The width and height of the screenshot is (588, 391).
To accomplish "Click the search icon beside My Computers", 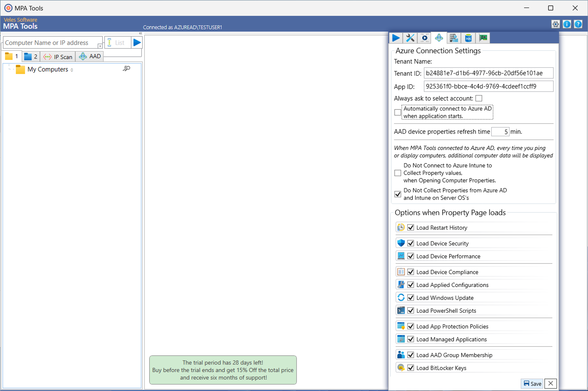I will (x=126, y=69).
